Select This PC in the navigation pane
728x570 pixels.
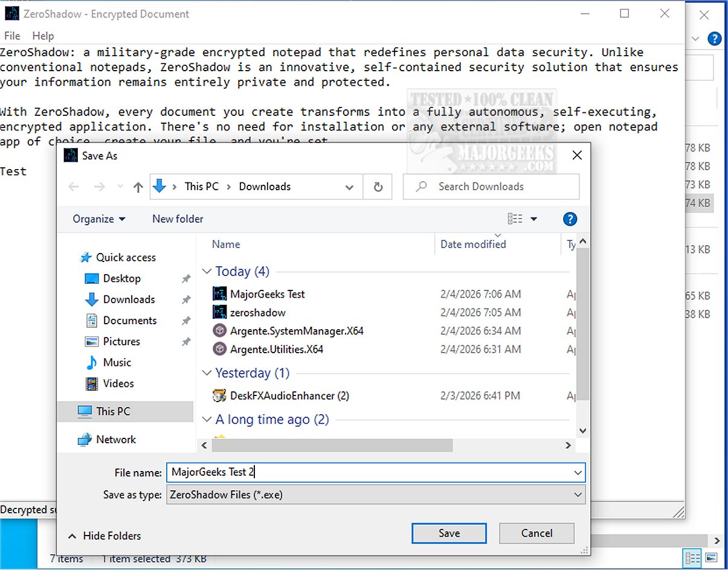(x=113, y=412)
